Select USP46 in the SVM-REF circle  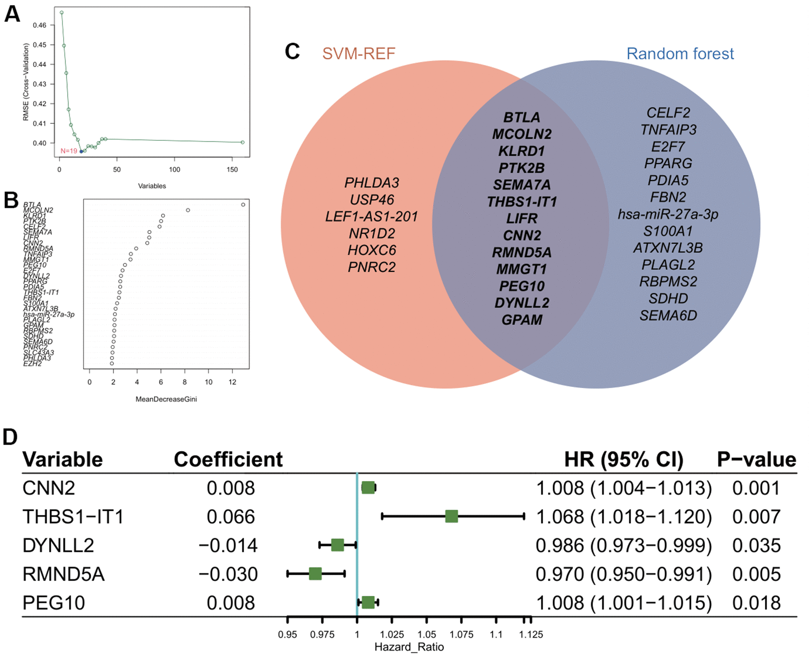(x=372, y=200)
